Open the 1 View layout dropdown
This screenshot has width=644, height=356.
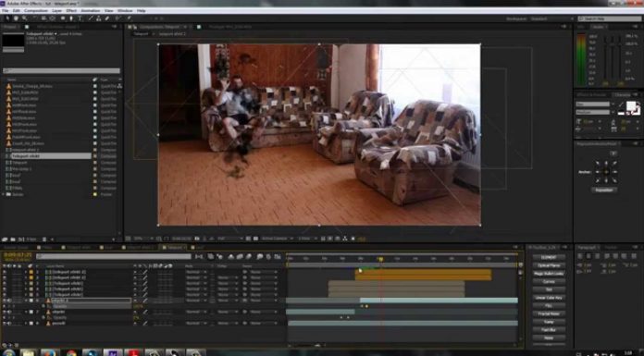coord(307,239)
